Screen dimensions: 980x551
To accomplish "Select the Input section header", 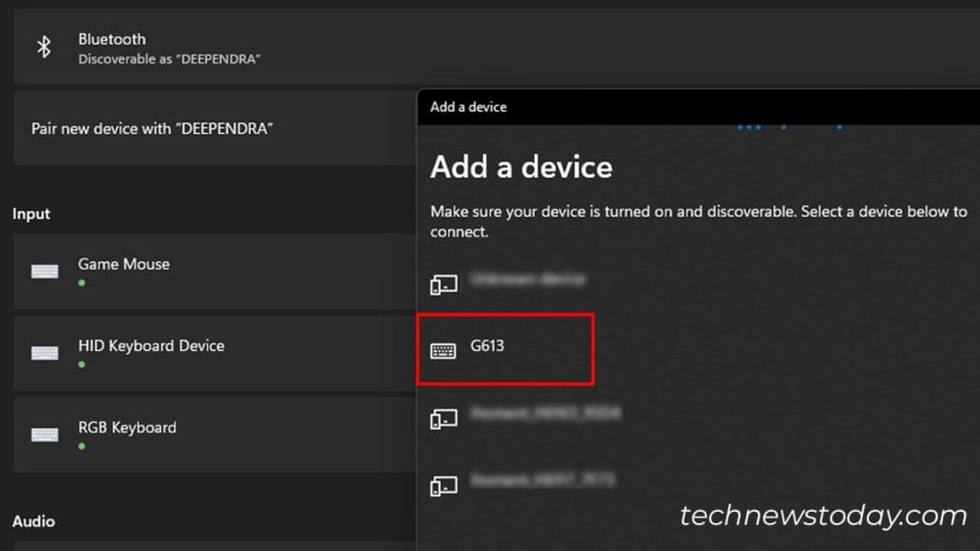I will 32,213.
